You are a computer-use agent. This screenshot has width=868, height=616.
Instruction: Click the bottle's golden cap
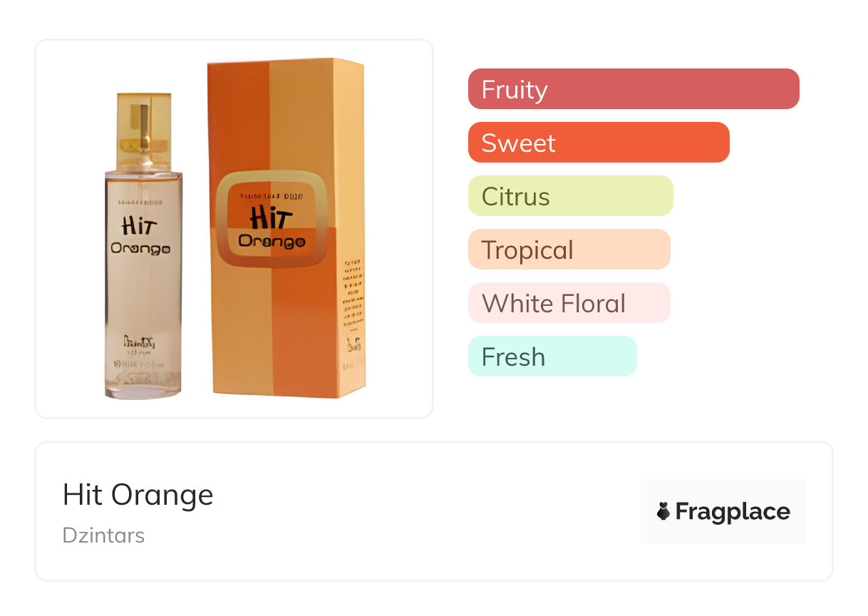(x=144, y=121)
